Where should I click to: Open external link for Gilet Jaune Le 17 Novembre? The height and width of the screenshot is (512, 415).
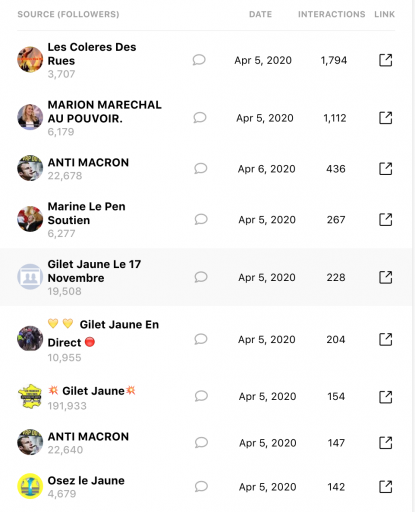coord(386,277)
